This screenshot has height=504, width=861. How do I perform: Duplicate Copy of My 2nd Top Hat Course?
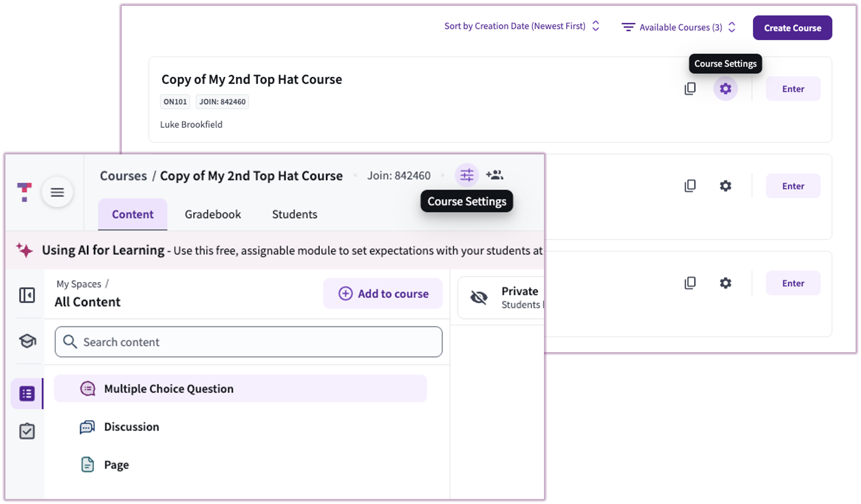click(x=690, y=88)
